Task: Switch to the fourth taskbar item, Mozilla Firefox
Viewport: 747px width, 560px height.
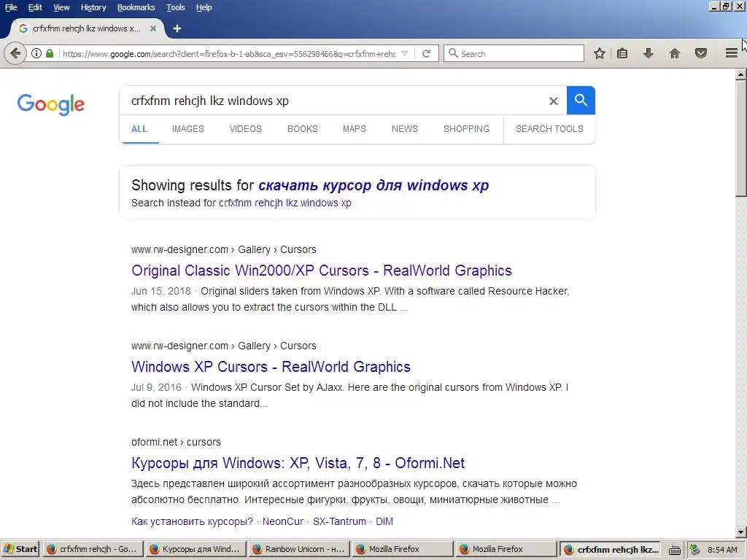Action: point(403,549)
